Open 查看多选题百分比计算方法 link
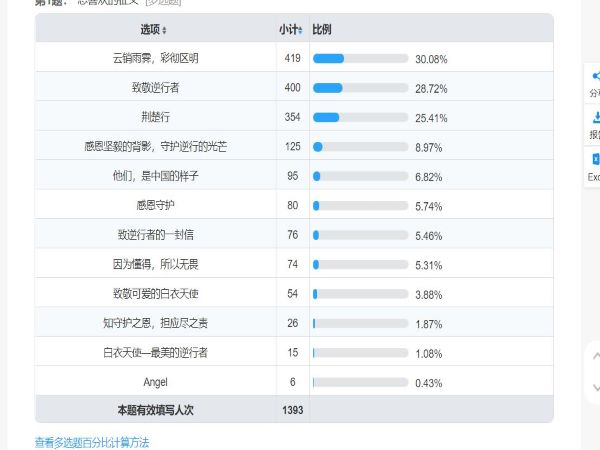This screenshot has height=450, width=600. point(92,443)
